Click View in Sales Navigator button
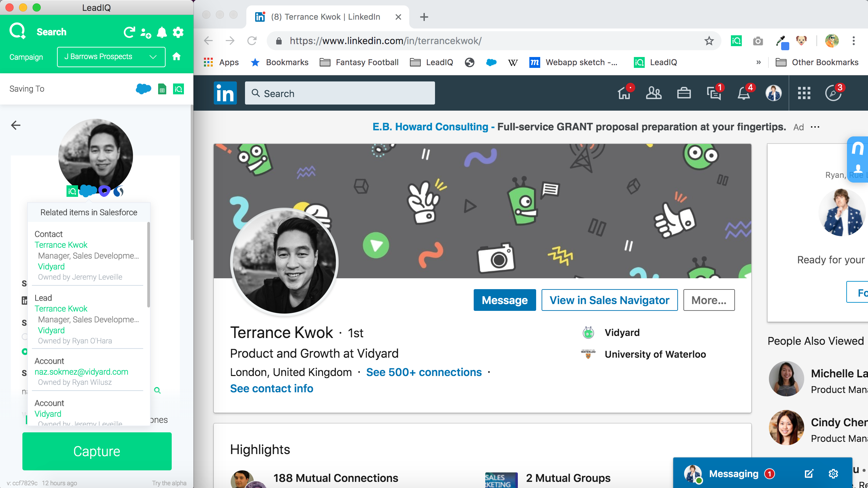The height and width of the screenshot is (488, 868). [609, 300]
